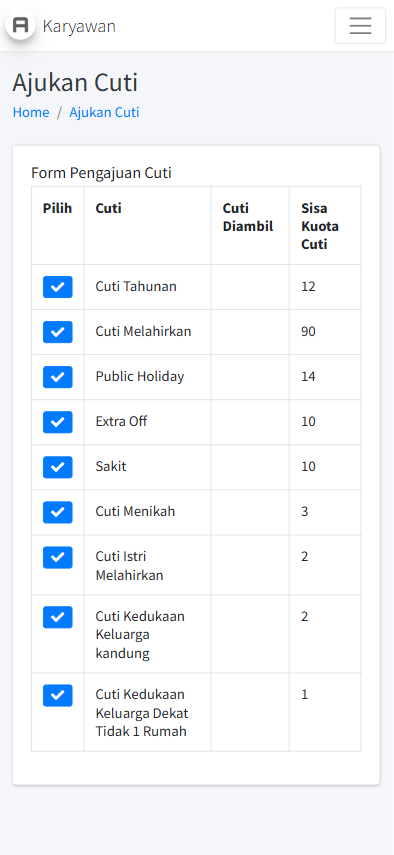The image size is (394, 855).
Task: Click the Cuti Melahirkan quota value 90
Action: pos(308,332)
